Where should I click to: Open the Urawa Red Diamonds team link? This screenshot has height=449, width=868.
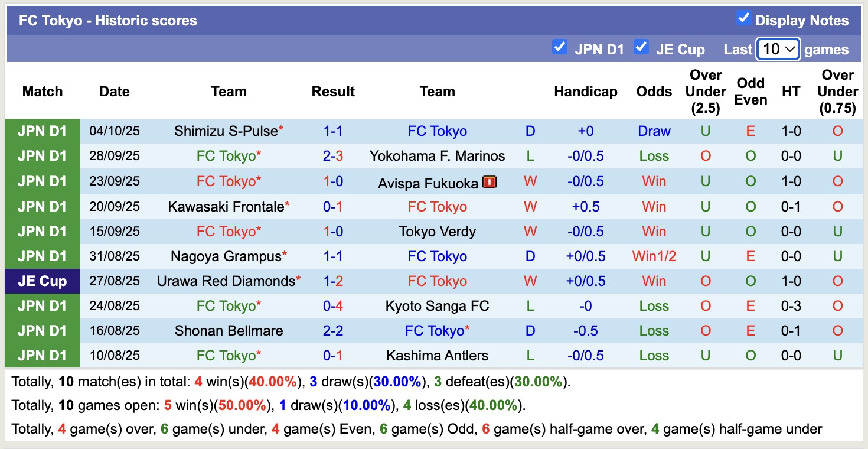[227, 281]
